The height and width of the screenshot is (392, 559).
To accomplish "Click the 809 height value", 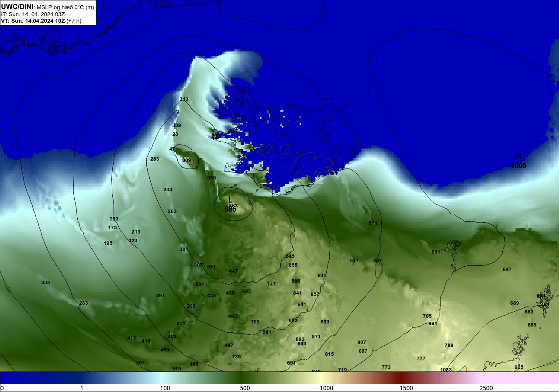I will pyautogui.click(x=186, y=160).
